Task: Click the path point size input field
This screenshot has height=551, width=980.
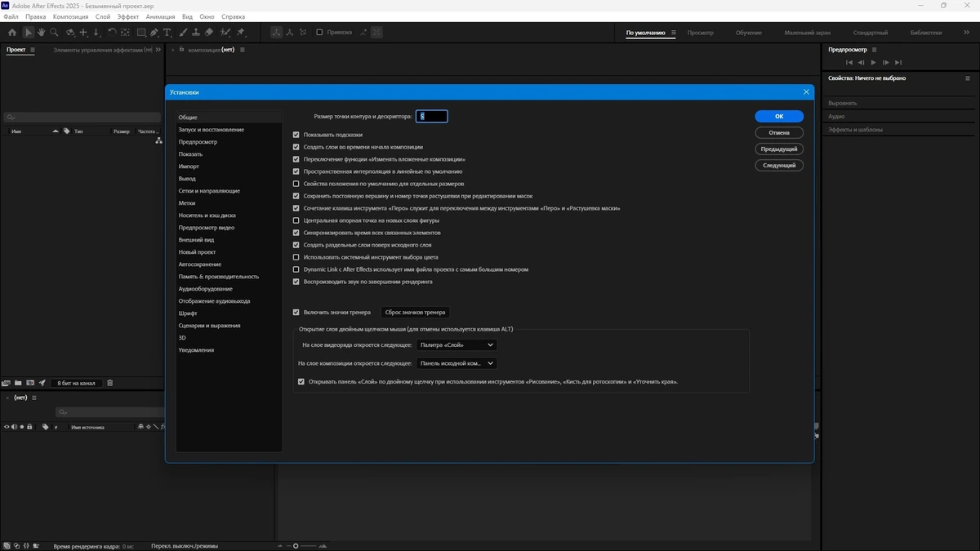Action: coord(432,117)
